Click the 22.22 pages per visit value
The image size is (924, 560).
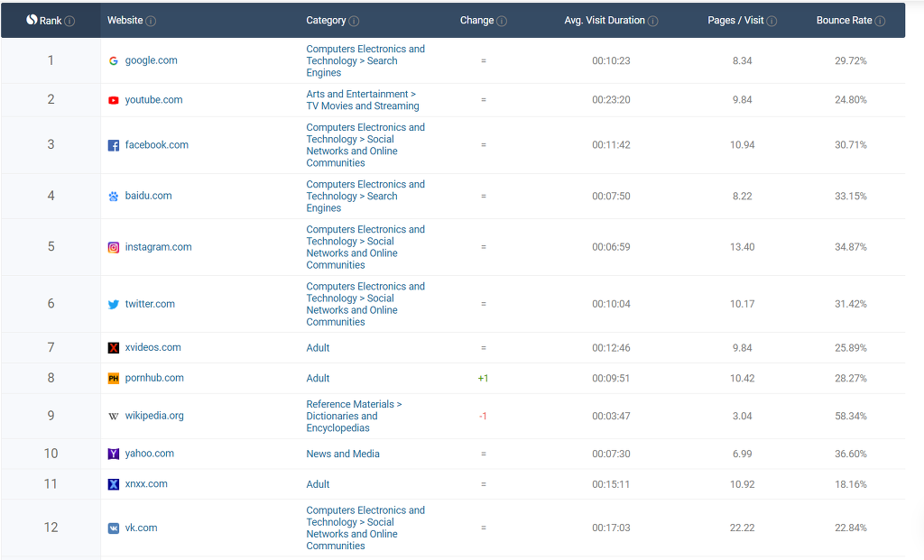(x=742, y=528)
